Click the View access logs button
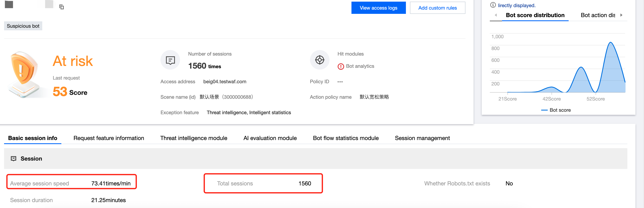The image size is (644, 208). coord(378,8)
